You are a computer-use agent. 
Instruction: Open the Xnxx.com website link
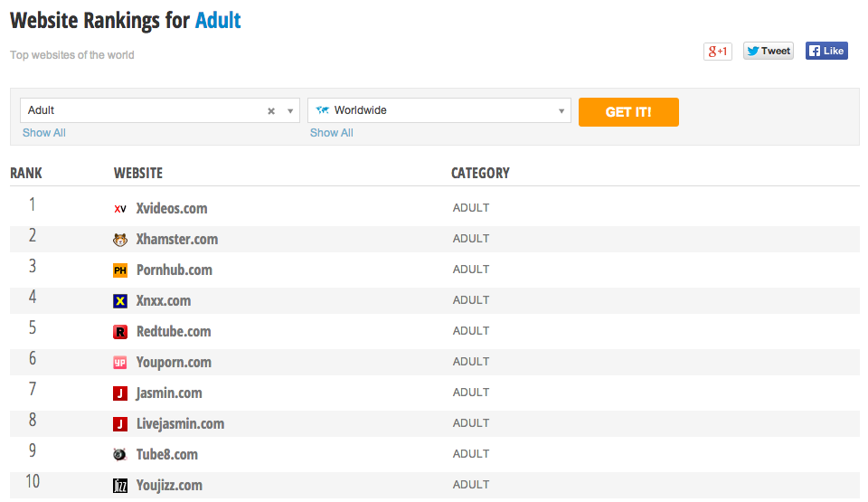click(x=164, y=301)
